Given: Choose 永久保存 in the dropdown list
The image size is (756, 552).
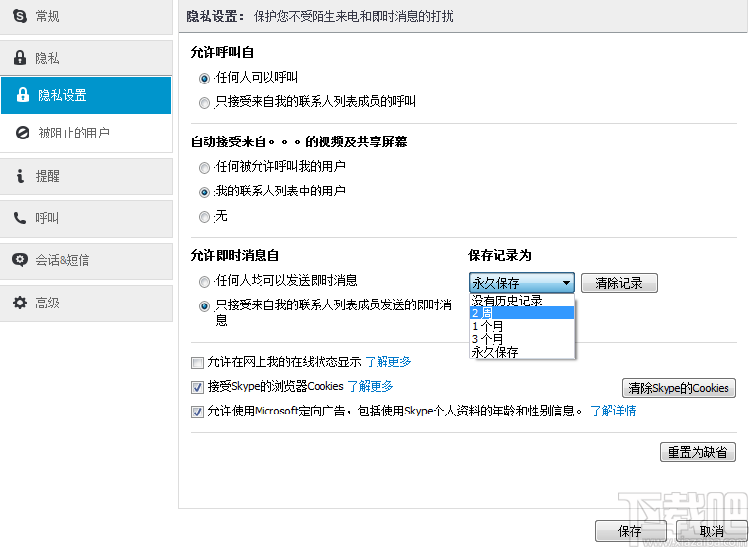Looking at the screenshot, I should 522,352.
